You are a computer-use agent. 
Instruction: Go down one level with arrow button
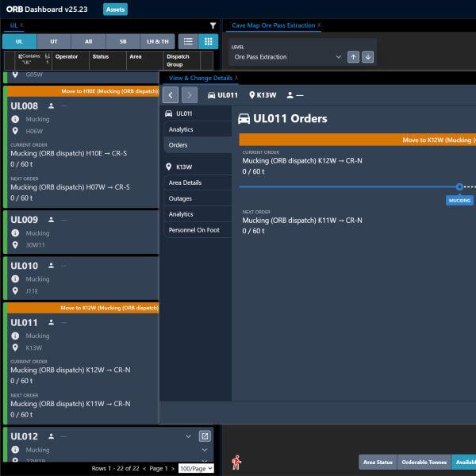pyautogui.click(x=367, y=57)
